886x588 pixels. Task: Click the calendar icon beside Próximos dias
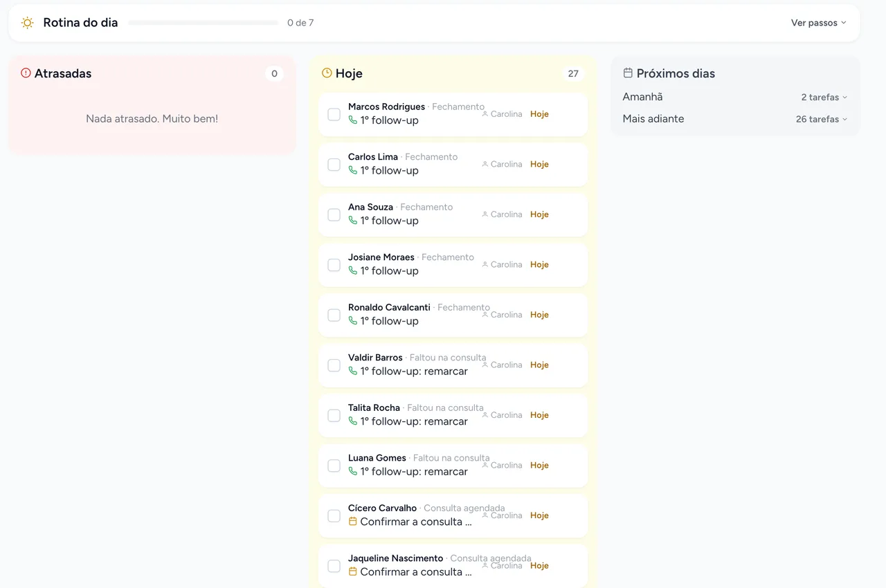[x=628, y=73]
